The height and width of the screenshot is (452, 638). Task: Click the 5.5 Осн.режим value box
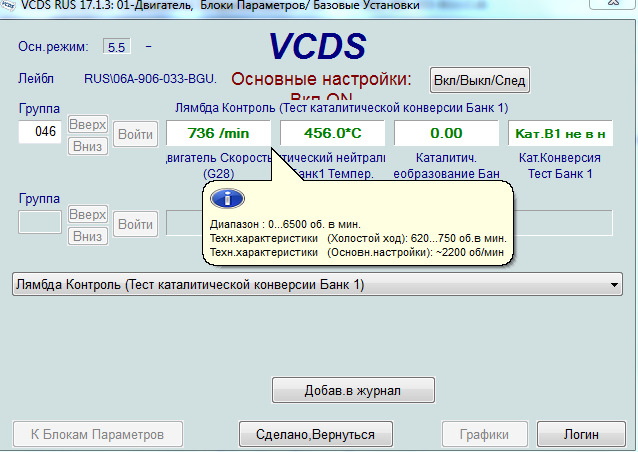[x=117, y=47]
